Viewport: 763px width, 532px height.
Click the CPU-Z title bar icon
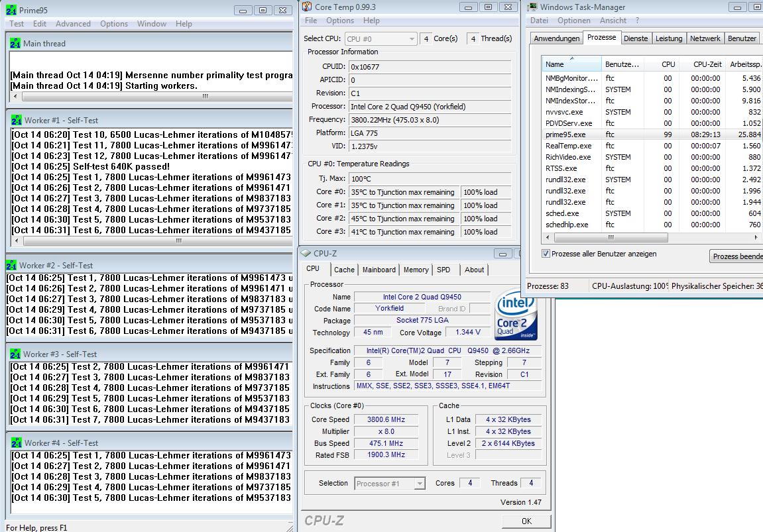306,253
